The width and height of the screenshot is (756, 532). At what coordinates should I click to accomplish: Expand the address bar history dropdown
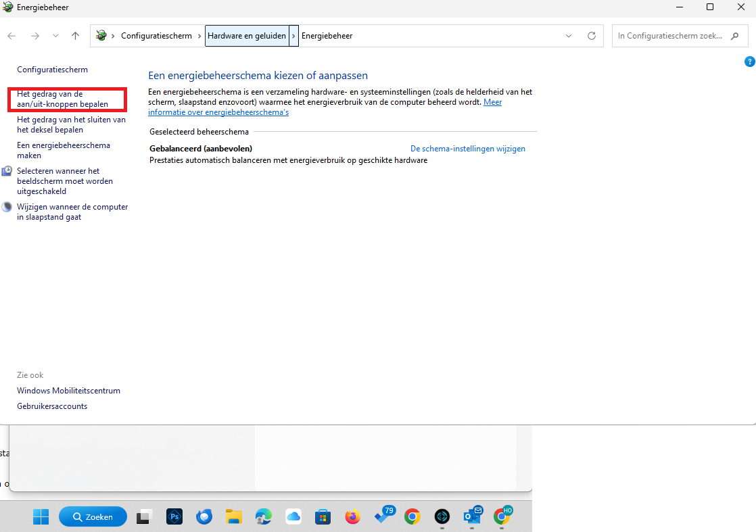tap(569, 36)
